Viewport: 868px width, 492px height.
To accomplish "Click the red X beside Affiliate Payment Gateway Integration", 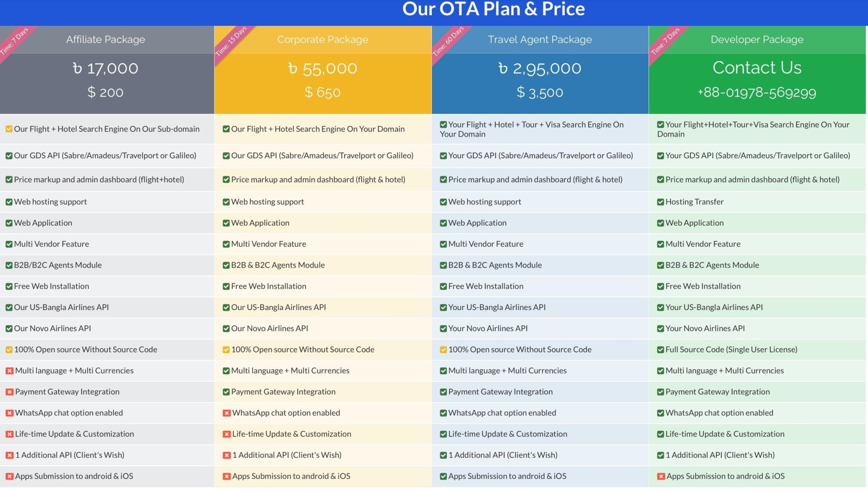I will [x=9, y=392].
